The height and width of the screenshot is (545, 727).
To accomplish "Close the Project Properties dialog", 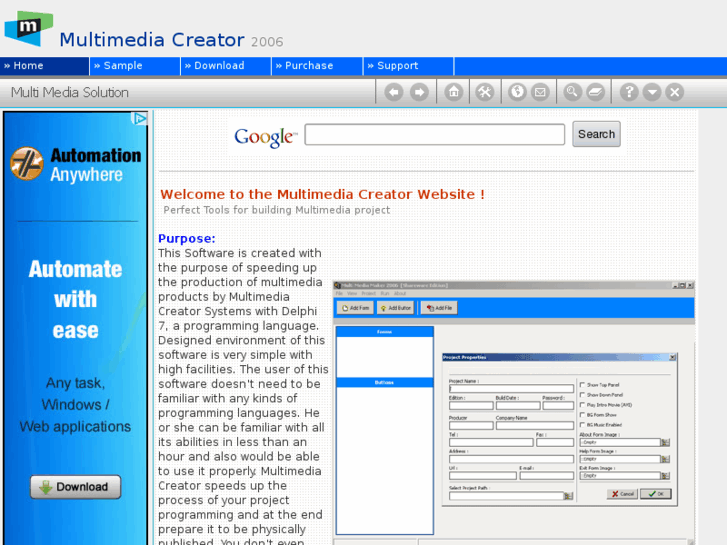I will coord(672,357).
